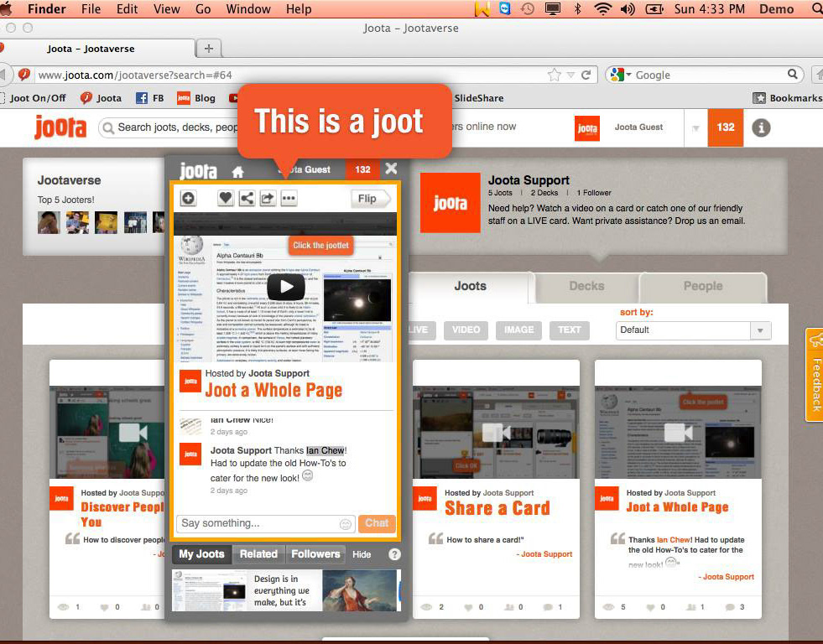Choose search engine via Google icon dropdown

point(621,75)
